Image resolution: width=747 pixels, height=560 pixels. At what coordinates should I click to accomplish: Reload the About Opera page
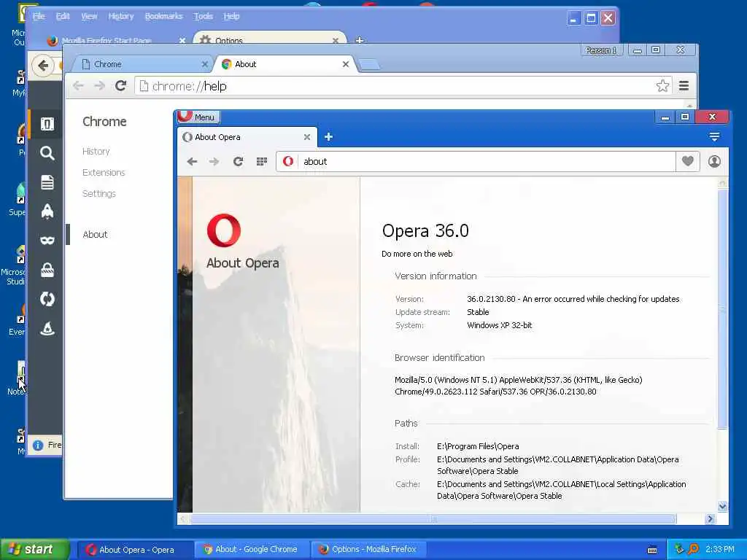239,161
